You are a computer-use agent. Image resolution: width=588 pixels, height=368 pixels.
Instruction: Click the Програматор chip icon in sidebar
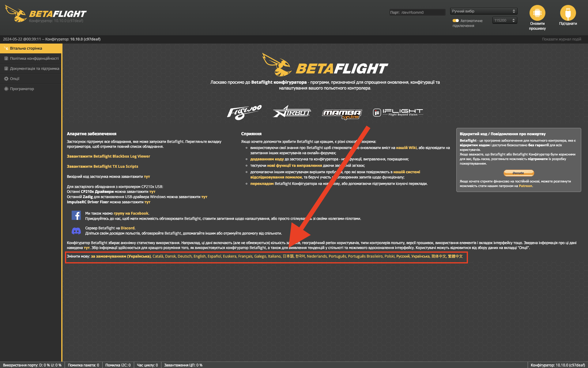tap(6, 89)
